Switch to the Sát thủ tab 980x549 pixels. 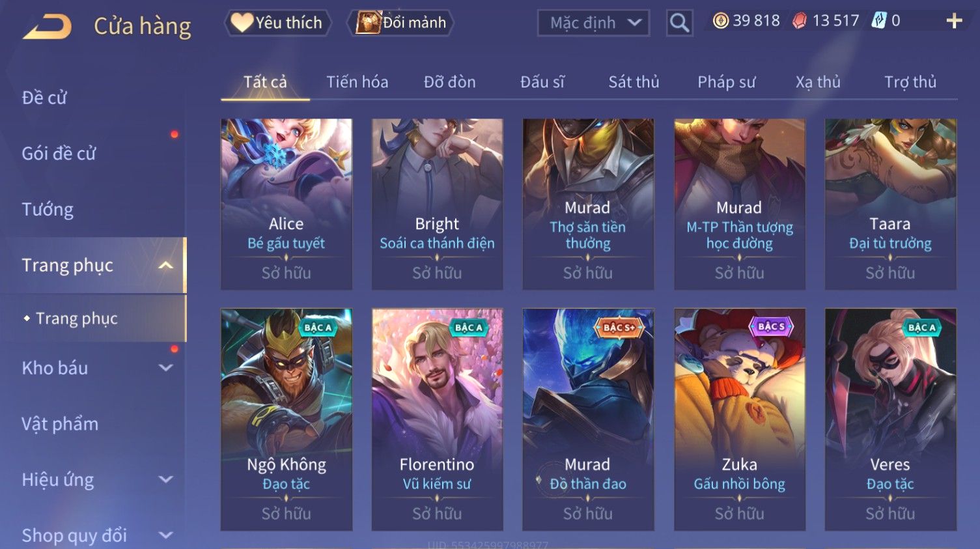[x=634, y=82]
